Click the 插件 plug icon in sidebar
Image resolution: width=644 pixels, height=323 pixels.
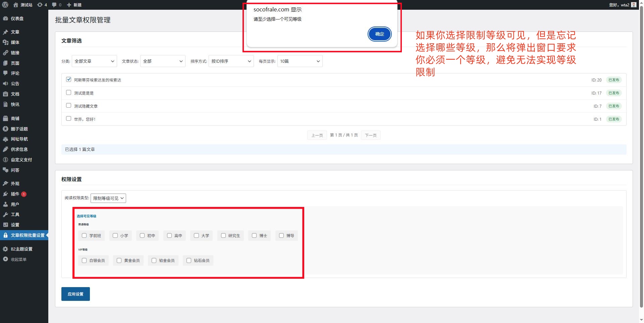[x=5, y=194]
